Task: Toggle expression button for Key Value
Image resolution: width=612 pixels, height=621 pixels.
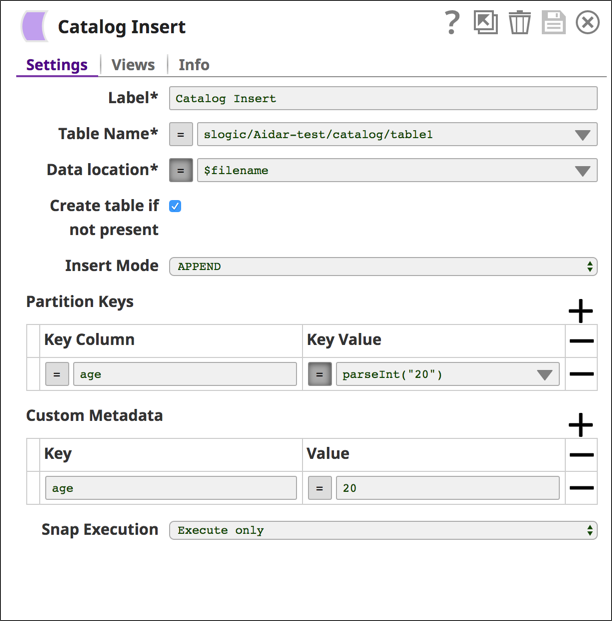Action: pyautogui.click(x=319, y=375)
